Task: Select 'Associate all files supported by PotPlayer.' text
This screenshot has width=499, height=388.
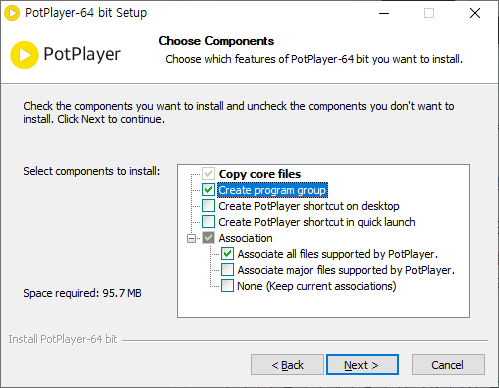Action: (337, 254)
